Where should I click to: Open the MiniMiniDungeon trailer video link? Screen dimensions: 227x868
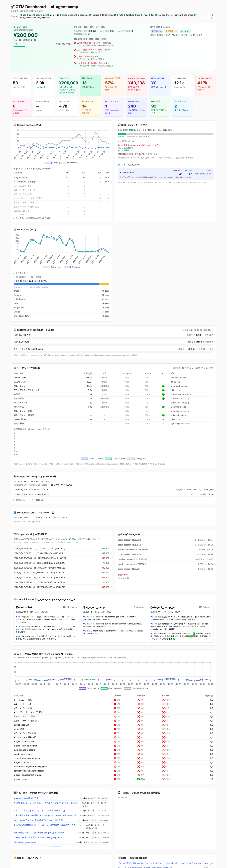(25, 842)
